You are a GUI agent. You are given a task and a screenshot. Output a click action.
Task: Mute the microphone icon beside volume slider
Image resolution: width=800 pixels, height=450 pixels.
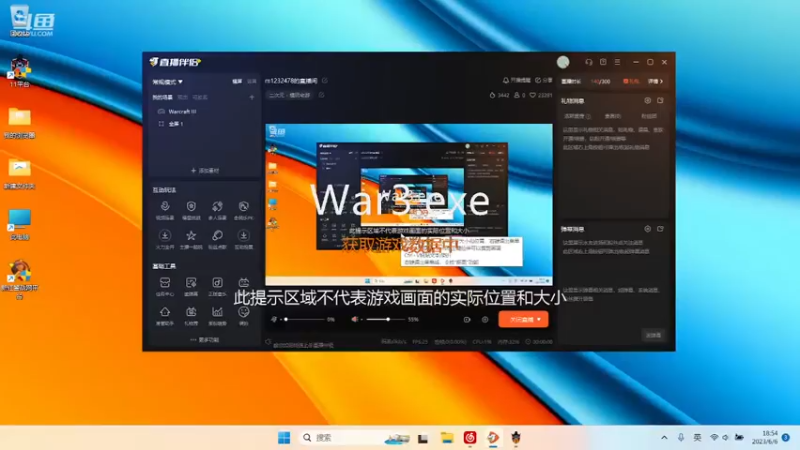274,319
